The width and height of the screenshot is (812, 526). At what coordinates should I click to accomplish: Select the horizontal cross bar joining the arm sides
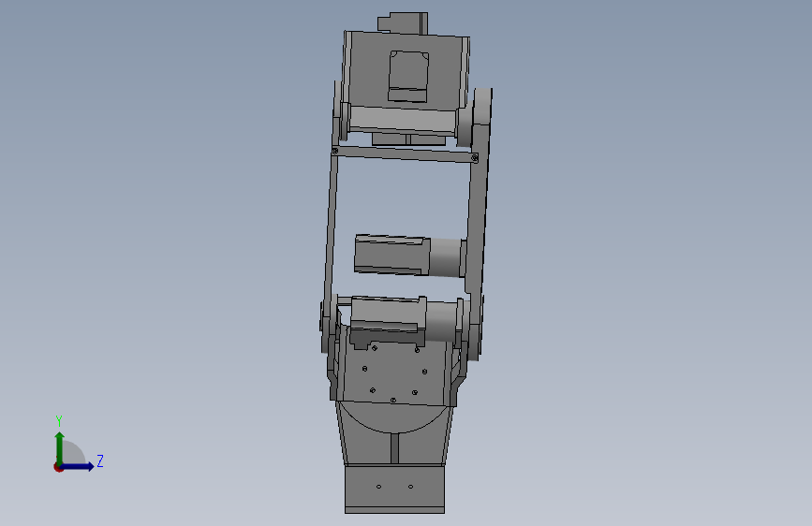pos(405,154)
